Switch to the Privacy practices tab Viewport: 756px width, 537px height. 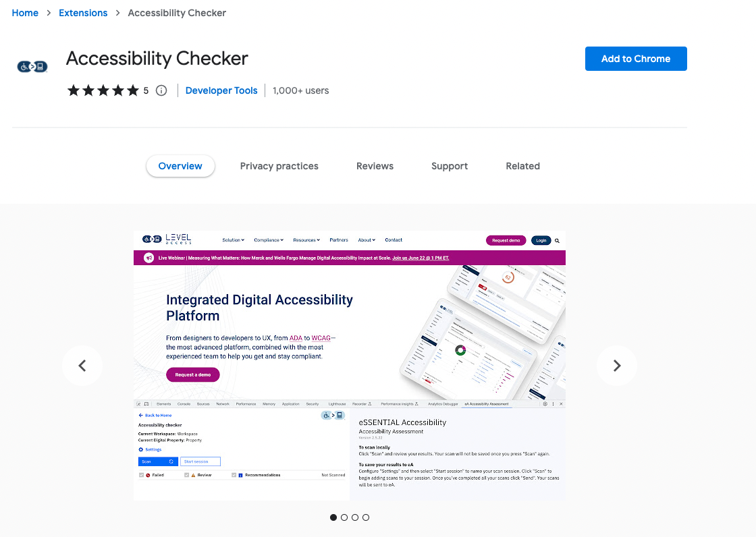pos(279,166)
